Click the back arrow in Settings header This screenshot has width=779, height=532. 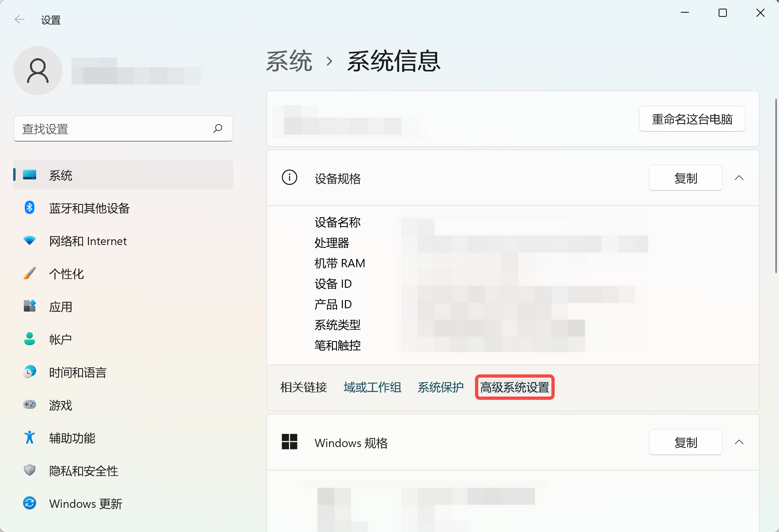point(19,19)
